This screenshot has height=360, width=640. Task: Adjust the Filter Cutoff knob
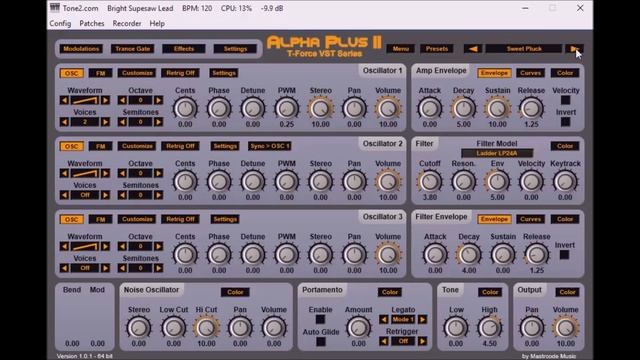[429, 182]
